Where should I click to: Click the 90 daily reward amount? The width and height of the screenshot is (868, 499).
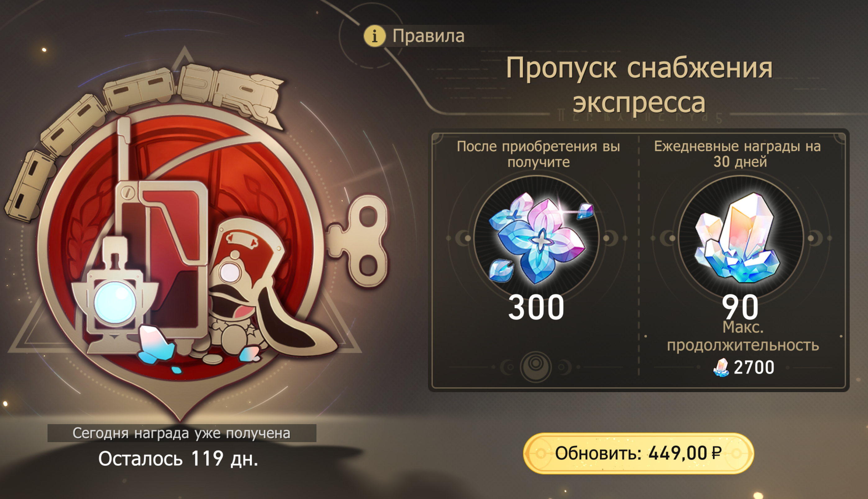tap(740, 307)
